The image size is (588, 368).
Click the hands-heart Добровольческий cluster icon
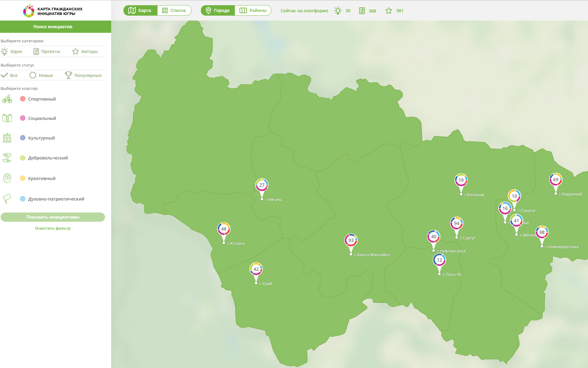[7, 158]
